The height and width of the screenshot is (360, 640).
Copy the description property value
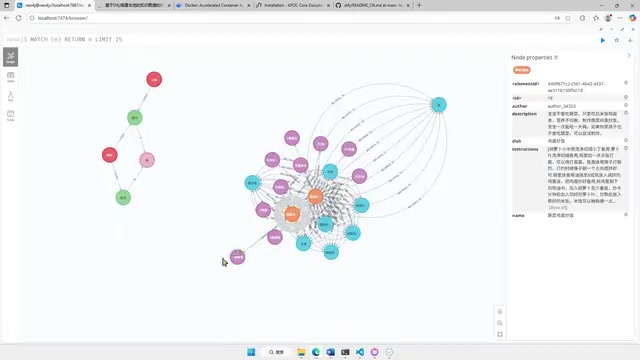click(x=626, y=113)
